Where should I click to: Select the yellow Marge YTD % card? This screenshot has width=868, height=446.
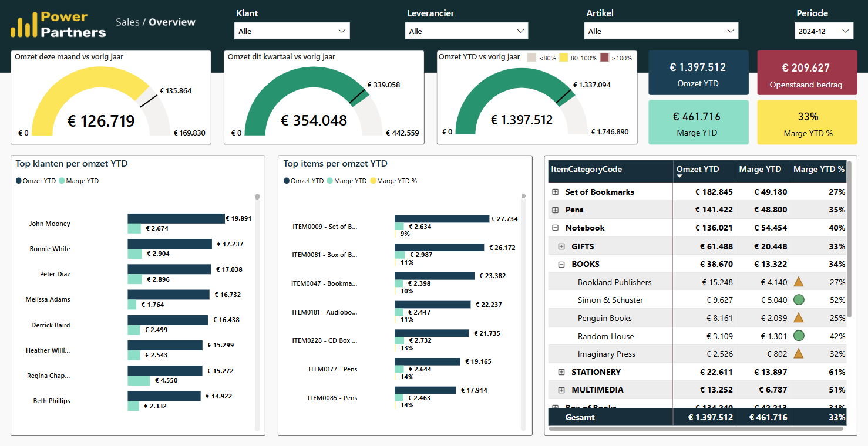click(807, 122)
